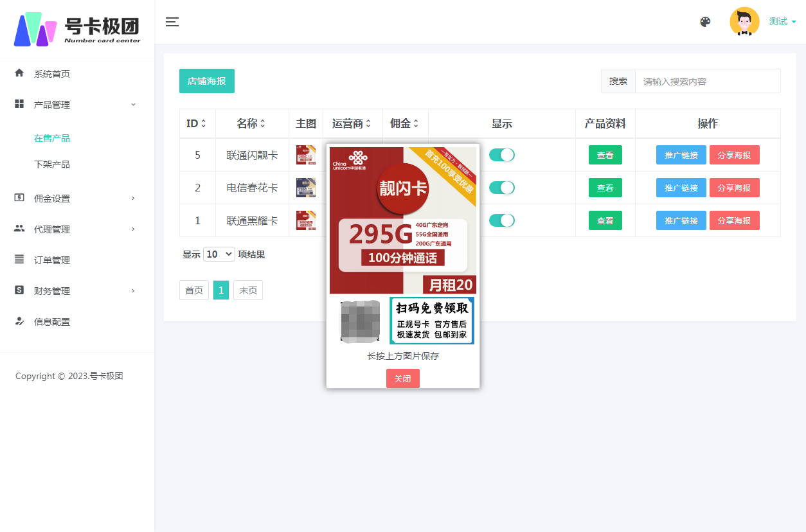This screenshot has width=806, height=532.
Task: Click the blurred QR code on poster
Action: pos(361,321)
